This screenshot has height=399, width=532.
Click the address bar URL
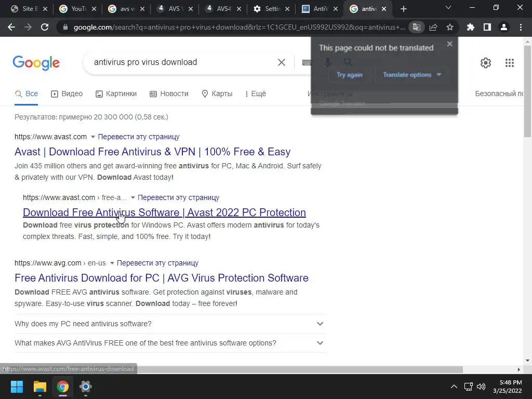(239, 27)
